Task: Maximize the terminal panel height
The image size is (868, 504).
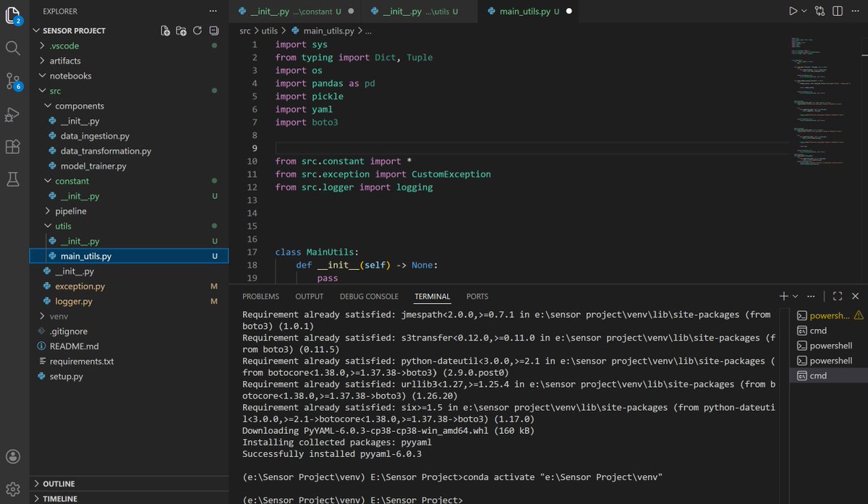Action: [837, 296]
